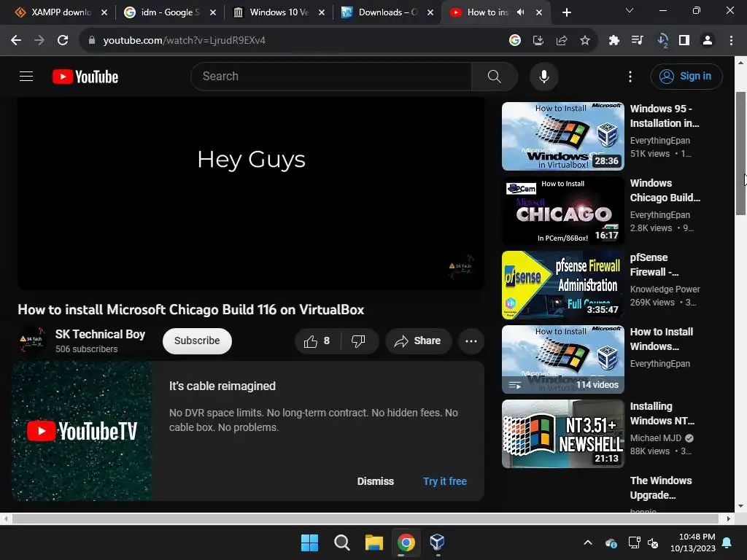Close the Downloads tab
The height and width of the screenshot is (560, 747).
coord(430,13)
